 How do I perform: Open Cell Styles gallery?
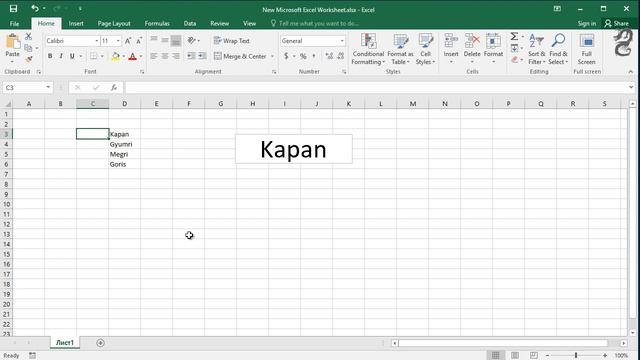(x=425, y=49)
